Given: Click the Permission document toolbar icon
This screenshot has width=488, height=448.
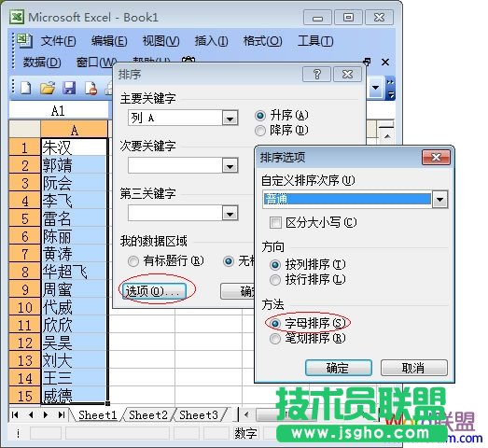Looking at the screenshot, I should pos(91,88).
